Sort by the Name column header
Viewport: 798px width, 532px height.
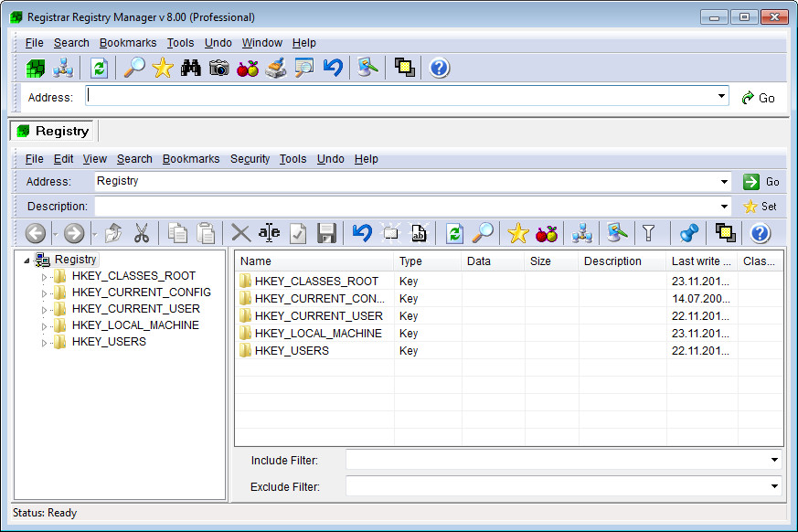click(314, 261)
